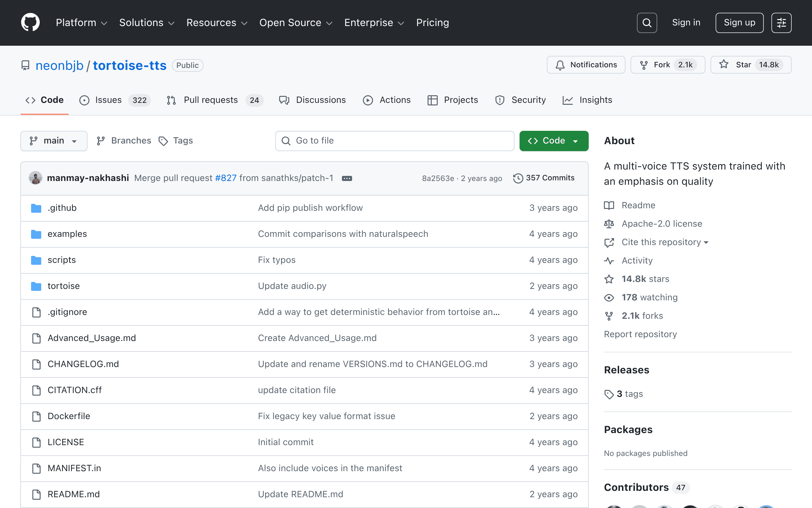
Task: Click the Notifications bell button
Action: click(586, 65)
